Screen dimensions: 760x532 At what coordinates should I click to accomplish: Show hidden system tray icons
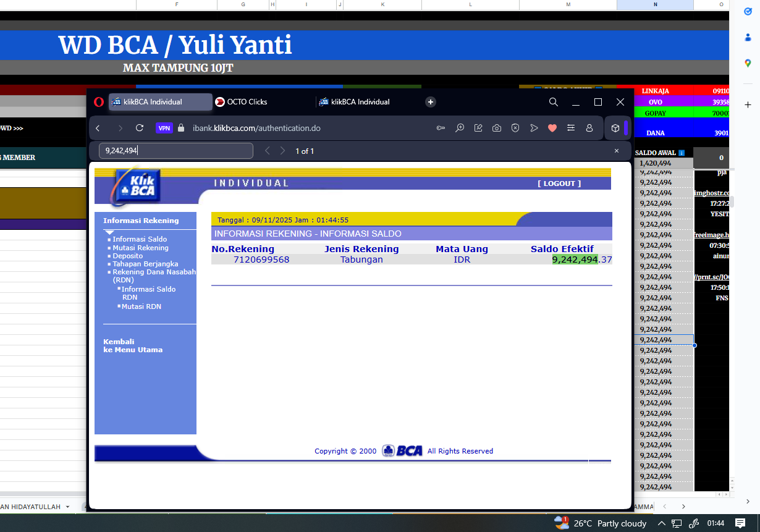(662, 523)
